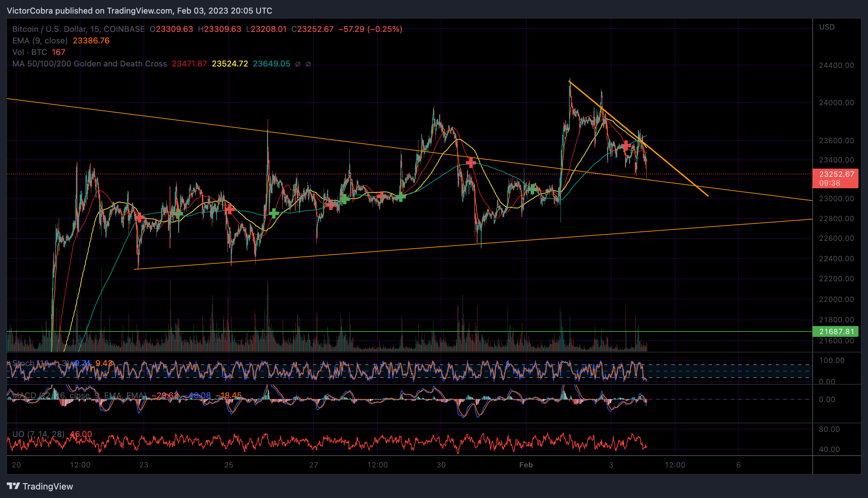Viewport: 868px width, 498px height.
Task: Click the Stoch value 9.43
Action: click(x=104, y=363)
